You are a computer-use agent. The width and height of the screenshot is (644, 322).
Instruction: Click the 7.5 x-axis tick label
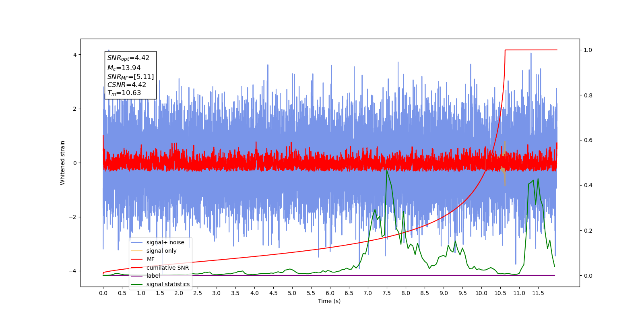387,293
